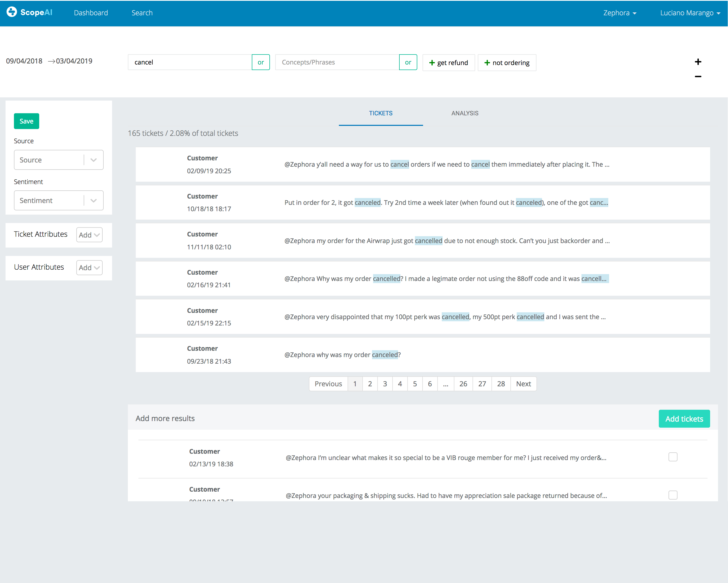This screenshot has height=583, width=728.
Task: Switch to the ANALYSIS tab
Action: tap(465, 113)
